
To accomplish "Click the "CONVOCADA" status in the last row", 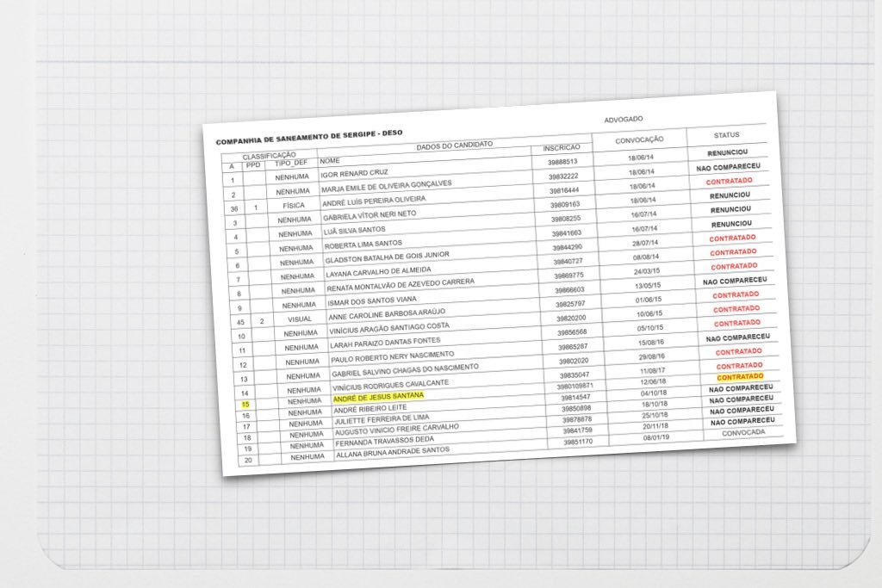I will [743, 433].
